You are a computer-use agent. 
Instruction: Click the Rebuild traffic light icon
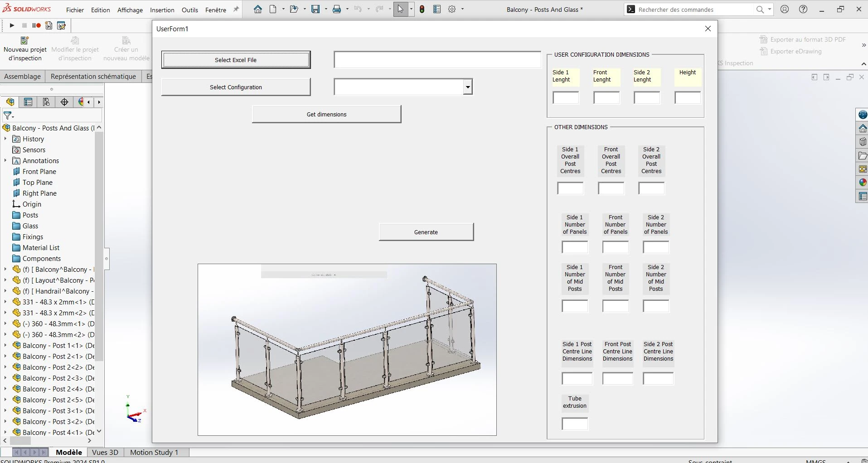(422, 10)
